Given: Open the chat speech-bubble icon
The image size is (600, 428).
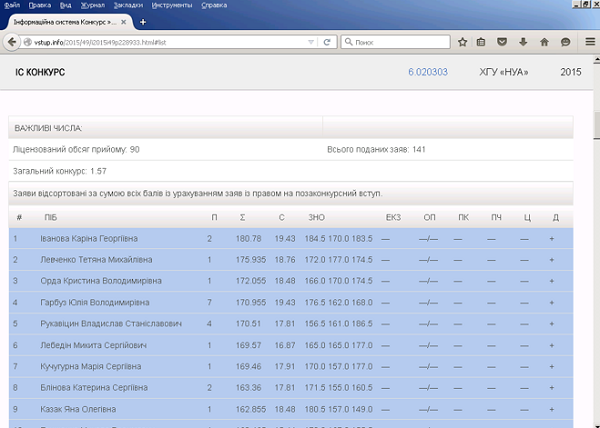Looking at the screenshot, I should pos(565,42).
